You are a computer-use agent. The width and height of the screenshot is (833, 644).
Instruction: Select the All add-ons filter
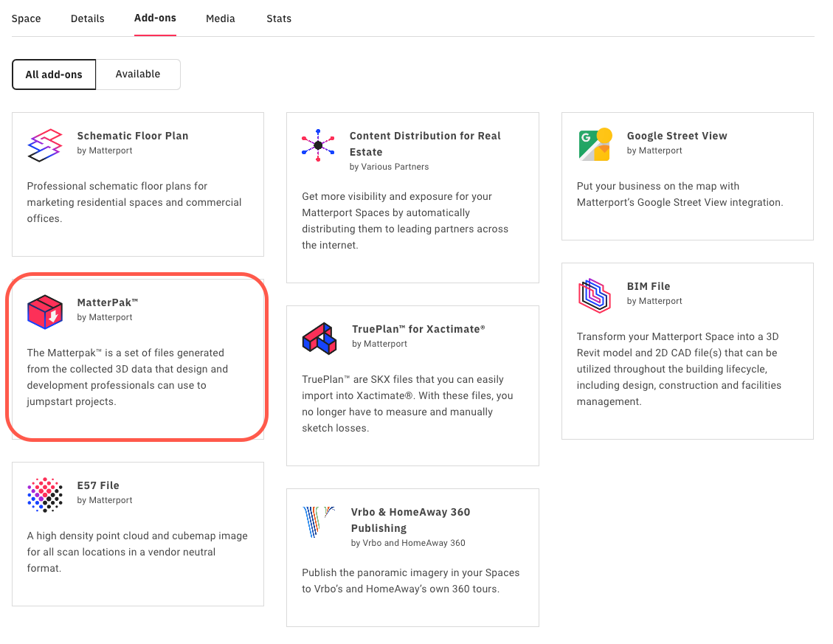click(54, 75)
